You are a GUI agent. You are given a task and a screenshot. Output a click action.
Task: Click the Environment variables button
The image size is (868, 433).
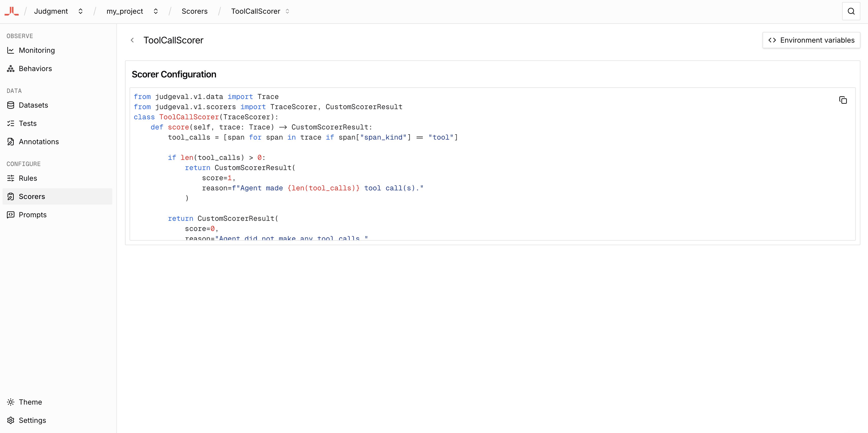811,40
